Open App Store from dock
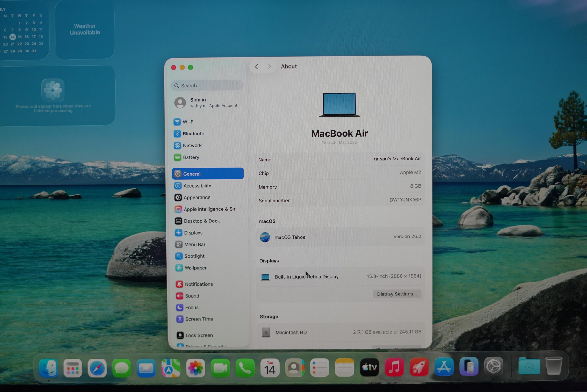 coord(444,367)
